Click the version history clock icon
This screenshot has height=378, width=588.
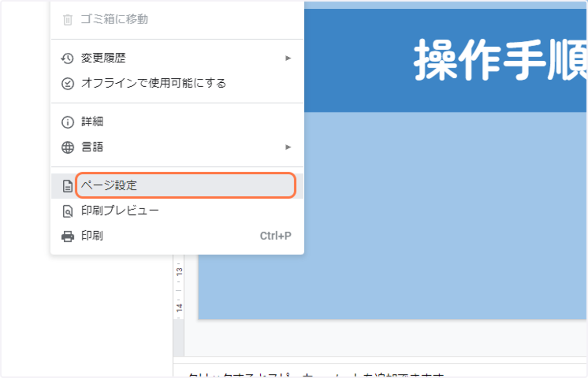point(67,58)
